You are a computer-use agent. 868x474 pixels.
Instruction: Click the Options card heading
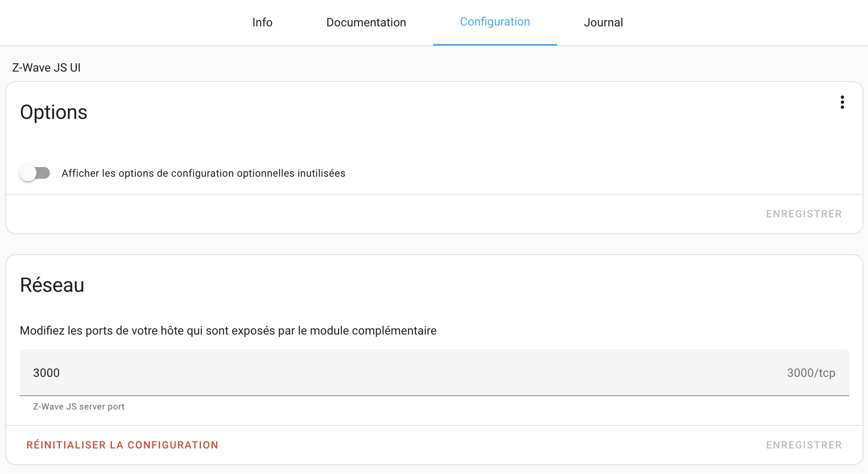(54, 112)
